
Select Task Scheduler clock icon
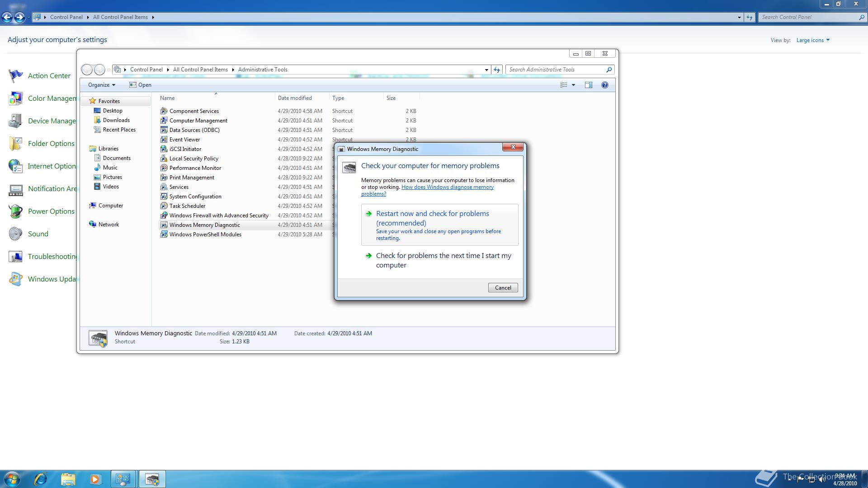click(164, 206)
